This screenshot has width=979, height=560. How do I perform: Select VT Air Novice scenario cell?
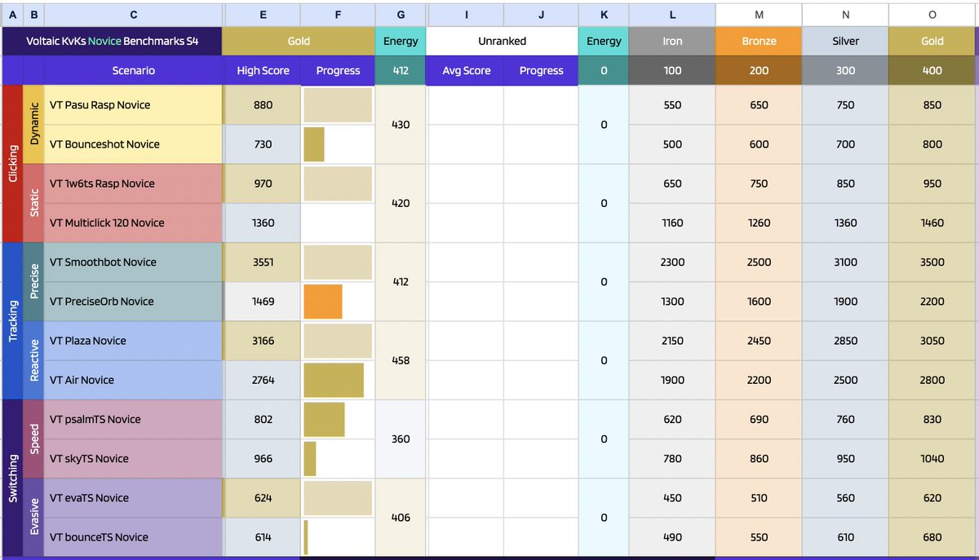133,380
